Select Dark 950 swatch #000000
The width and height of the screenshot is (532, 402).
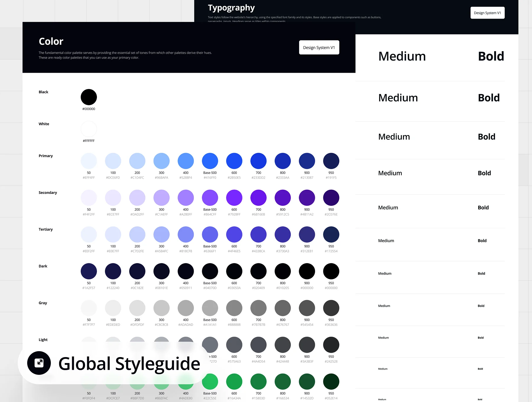click(x=331, y=271)
